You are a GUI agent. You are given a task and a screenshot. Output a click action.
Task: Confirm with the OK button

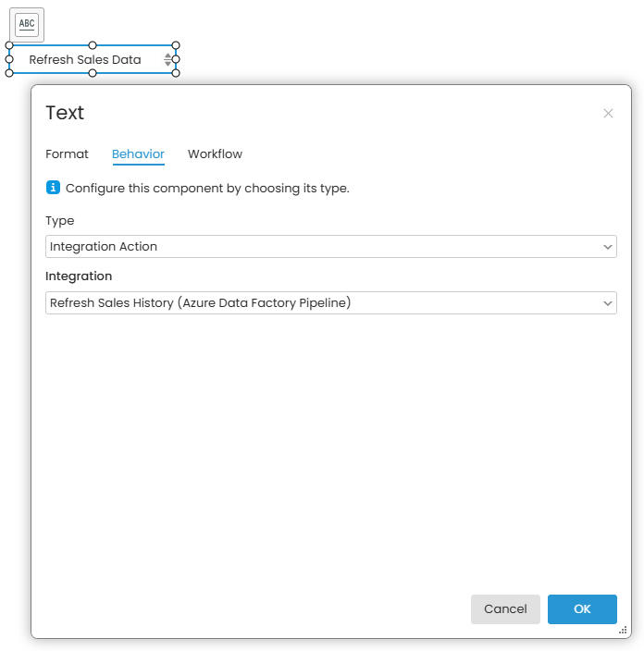click(x=582, y=609)
